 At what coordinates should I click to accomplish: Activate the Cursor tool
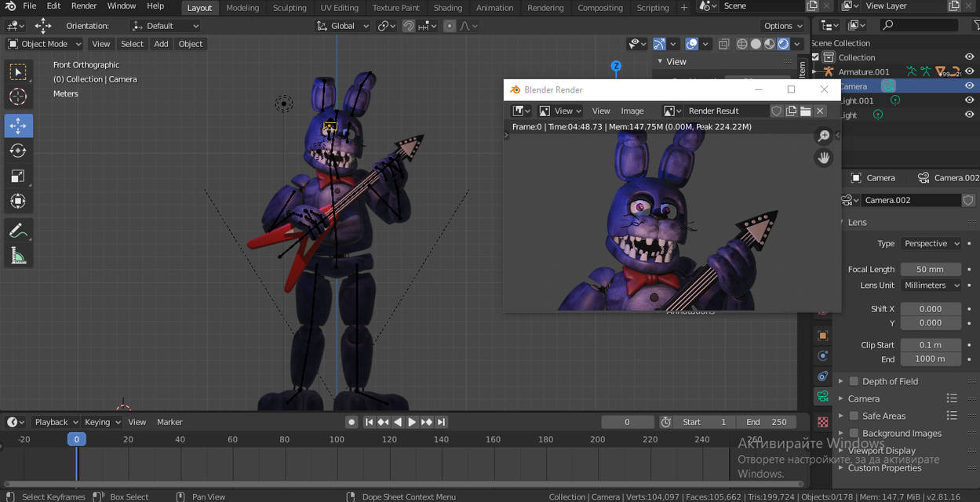pyautogui.click(x=18, y=97)
